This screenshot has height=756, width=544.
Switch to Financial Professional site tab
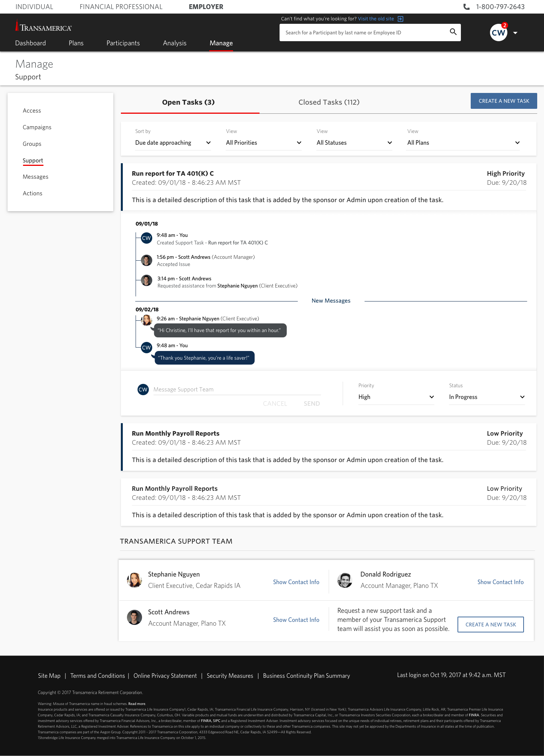(121, 7)
